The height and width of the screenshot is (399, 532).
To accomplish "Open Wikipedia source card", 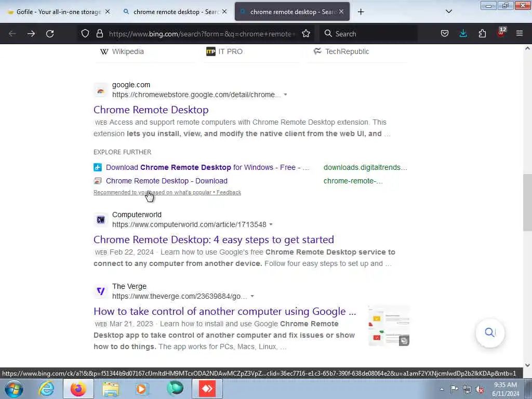I will pos(122,51).
